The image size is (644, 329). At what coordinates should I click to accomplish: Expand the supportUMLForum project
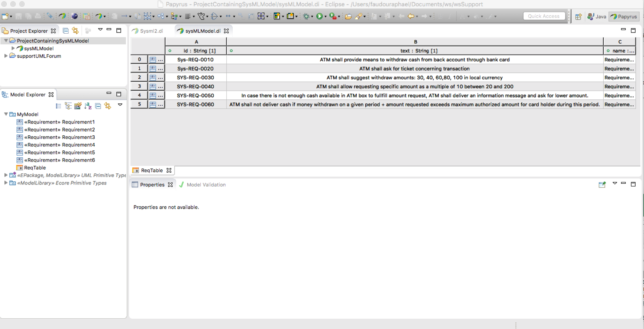click(6, 56)
